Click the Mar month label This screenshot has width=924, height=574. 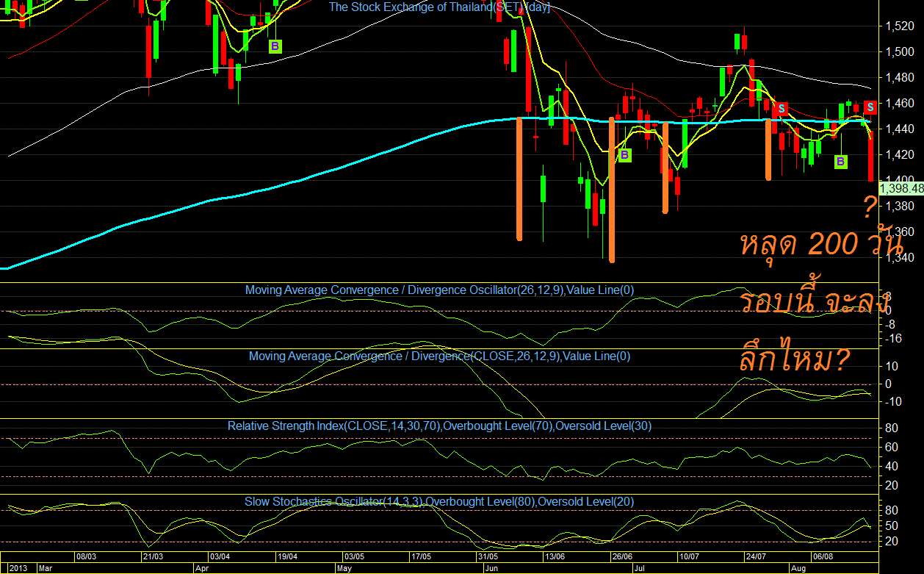tap(45, 568)
